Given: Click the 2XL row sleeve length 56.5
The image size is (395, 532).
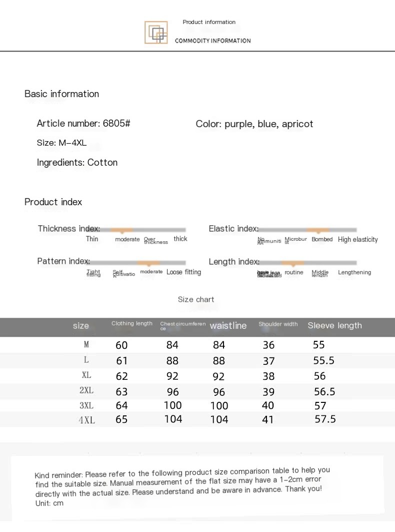Looking at the screenshot, I should pos(324,391).
